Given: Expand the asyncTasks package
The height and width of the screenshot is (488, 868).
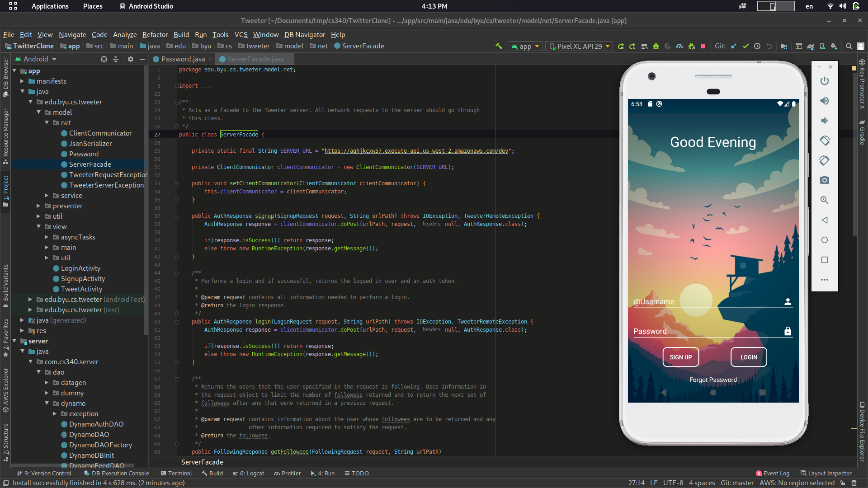Looking at the screenshot, I should (47, 237).
